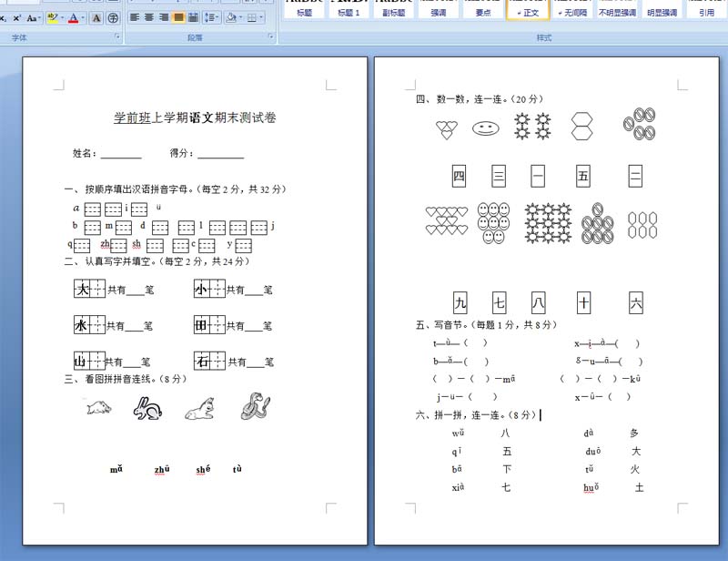728x561 pixels.
Task: Apply red font color button
Action: (74, 18)
